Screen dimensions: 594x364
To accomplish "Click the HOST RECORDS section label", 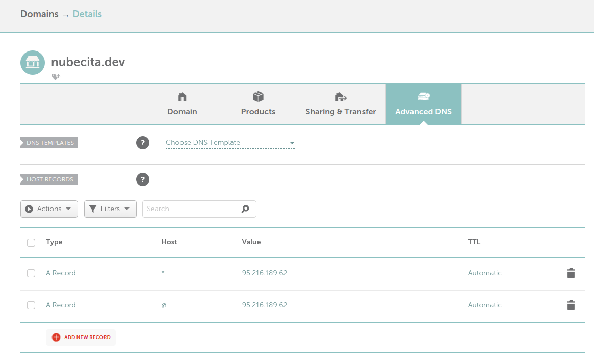I will tap(49, 179).
